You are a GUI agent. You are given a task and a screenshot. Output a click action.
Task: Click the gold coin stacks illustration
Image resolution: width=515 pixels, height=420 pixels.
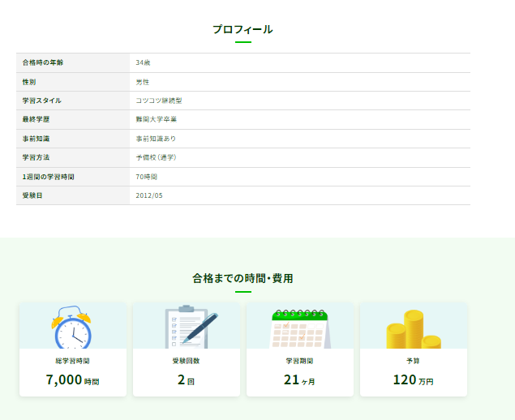(x=414, y=329)
